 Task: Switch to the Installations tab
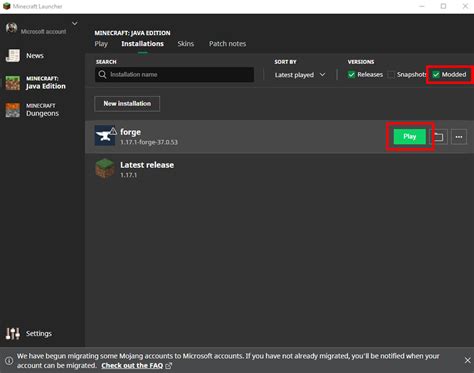(x=142, y=44)
